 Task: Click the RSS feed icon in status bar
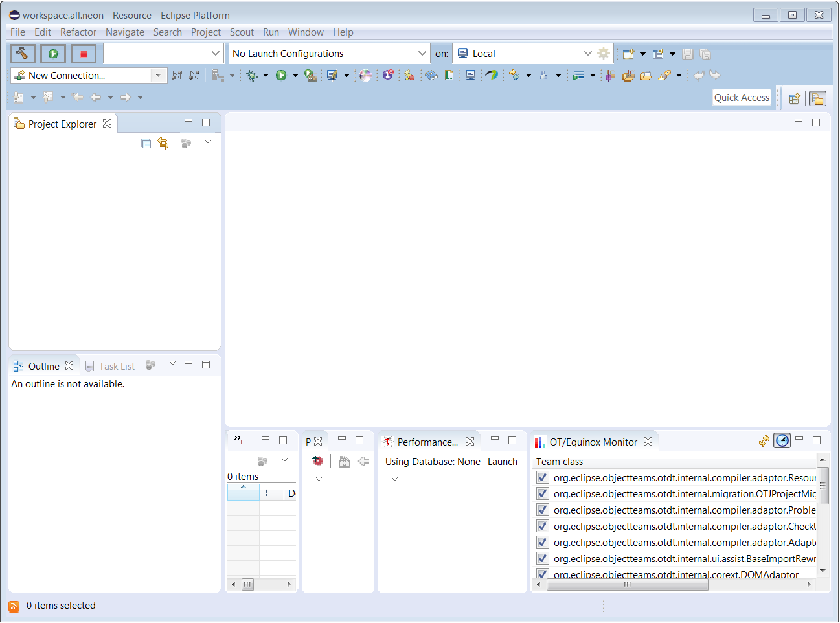[14, 606]
